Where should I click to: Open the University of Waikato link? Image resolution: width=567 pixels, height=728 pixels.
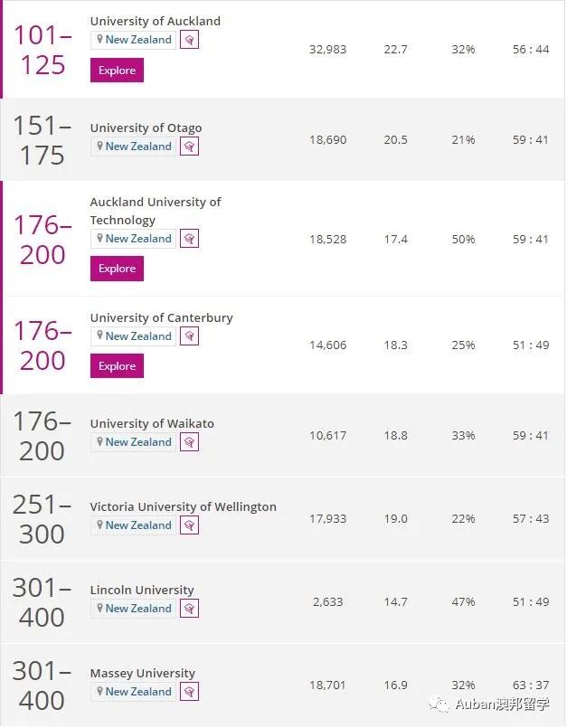coord(152,423)
